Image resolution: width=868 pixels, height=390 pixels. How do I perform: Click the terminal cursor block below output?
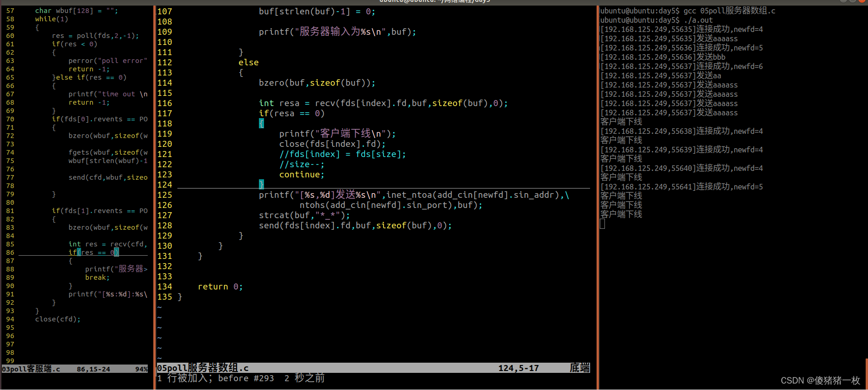click(x=602, y=224)
